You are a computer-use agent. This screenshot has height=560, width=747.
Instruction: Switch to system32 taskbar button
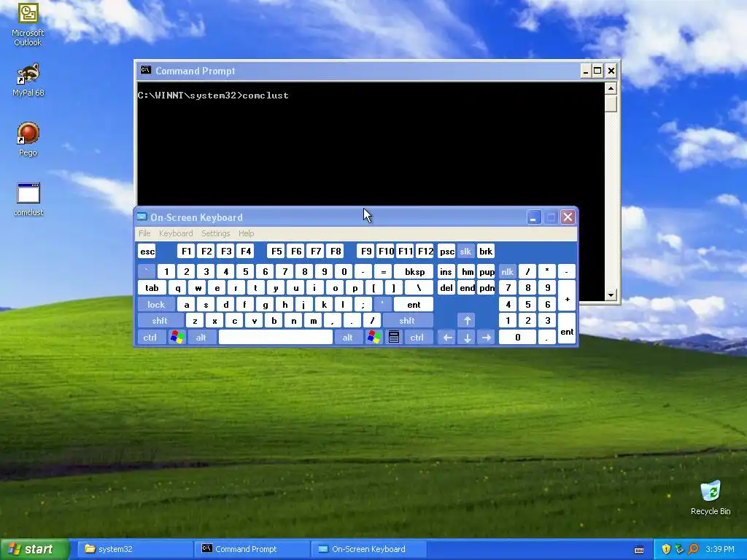click(x=135, y=549)
